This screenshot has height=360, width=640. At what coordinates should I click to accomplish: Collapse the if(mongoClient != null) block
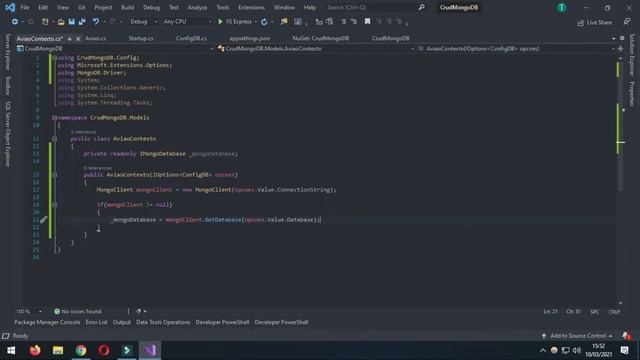point(54,205)
